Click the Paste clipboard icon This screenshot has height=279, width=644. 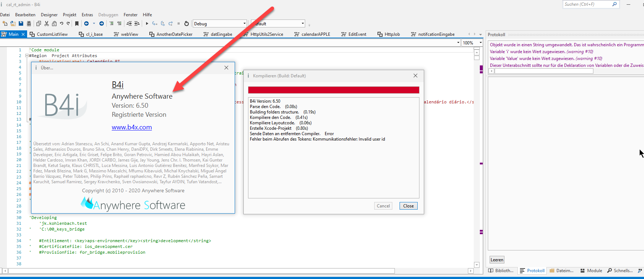pyautogui.click(x=54, y=23)
